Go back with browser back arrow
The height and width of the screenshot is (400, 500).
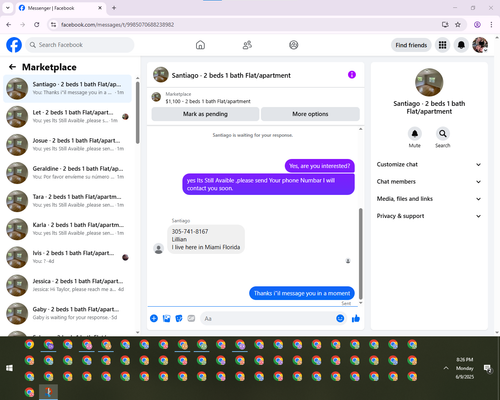click(9, 24)
